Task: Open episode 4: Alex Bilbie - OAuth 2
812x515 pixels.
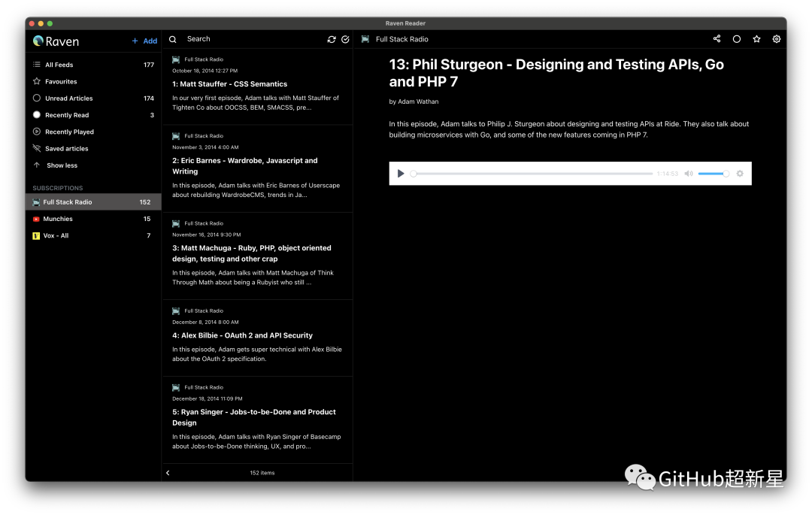Action: [257, 338]
